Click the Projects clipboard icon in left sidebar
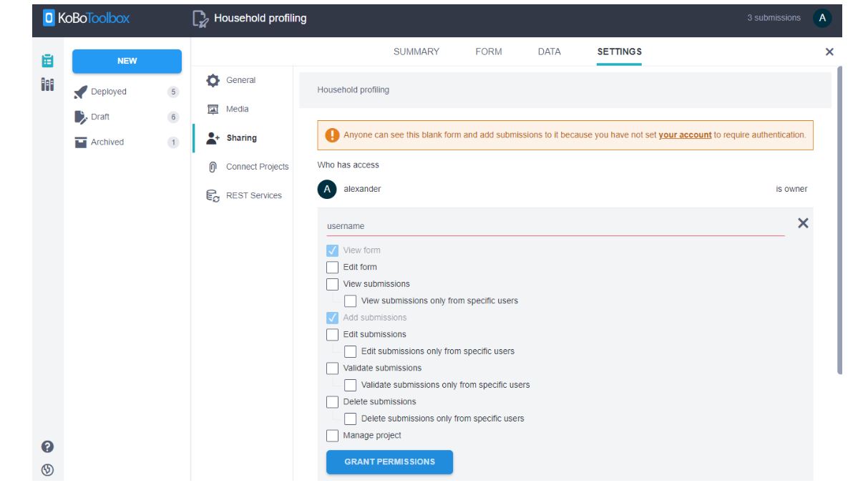The width and height of the screenshot is (868, 503). coord(47,61)
